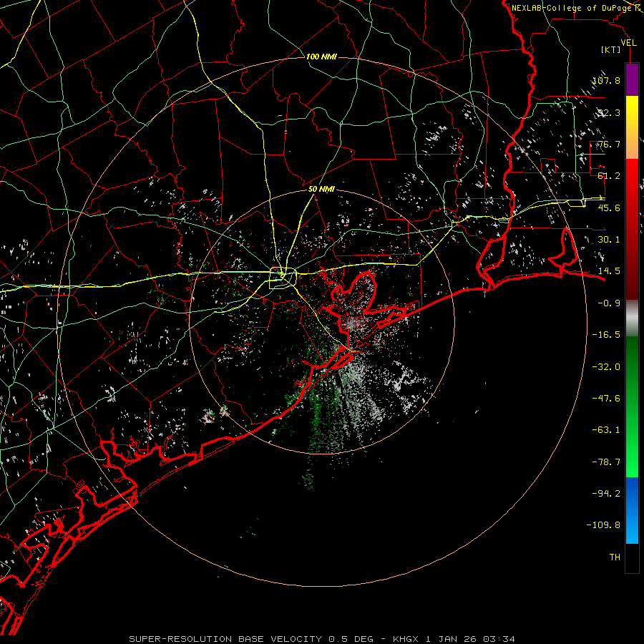Click the 100 NMI range ring label

pos(321,57)
